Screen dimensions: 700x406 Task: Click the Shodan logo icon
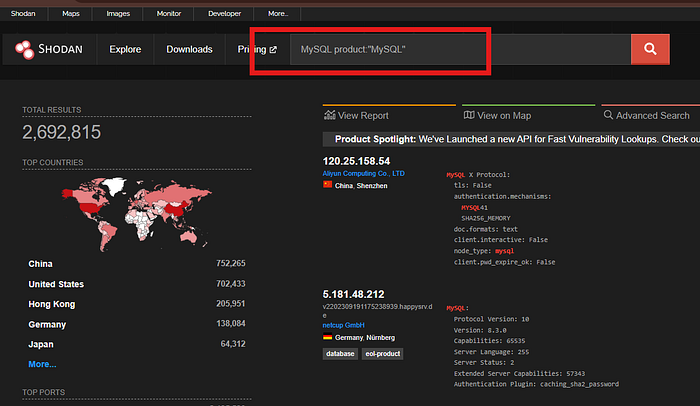(24, 49)
